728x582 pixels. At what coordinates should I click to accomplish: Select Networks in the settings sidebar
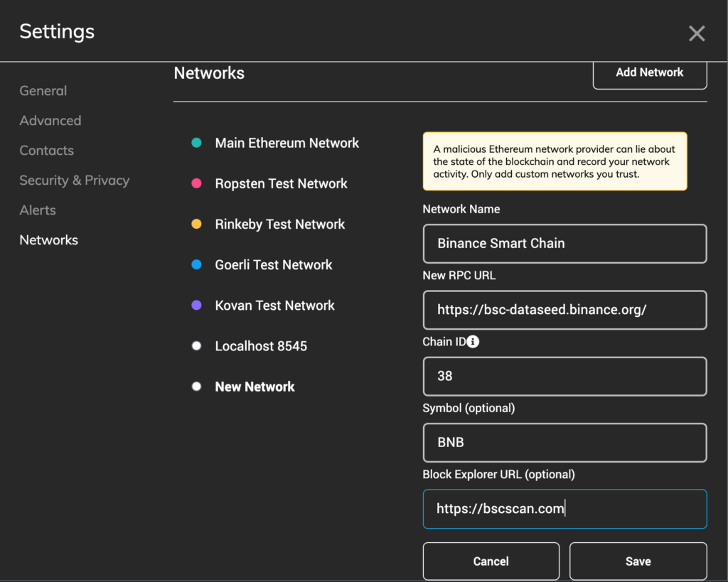click(49, 240)
